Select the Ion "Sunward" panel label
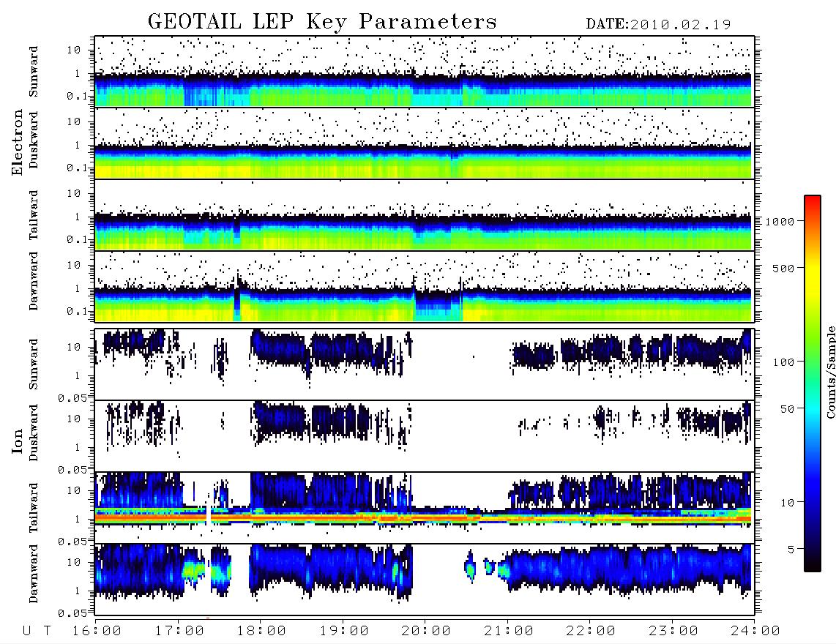 coord(34,364)
